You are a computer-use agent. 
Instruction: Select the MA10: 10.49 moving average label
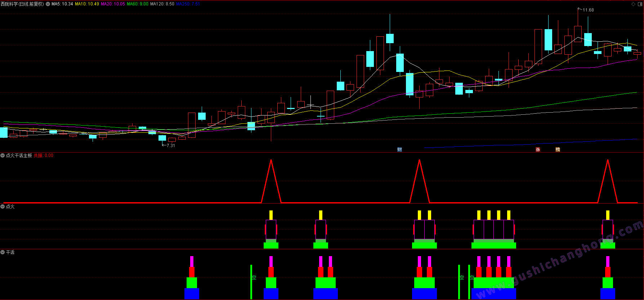pyautogui.click(x=87, y=4)
